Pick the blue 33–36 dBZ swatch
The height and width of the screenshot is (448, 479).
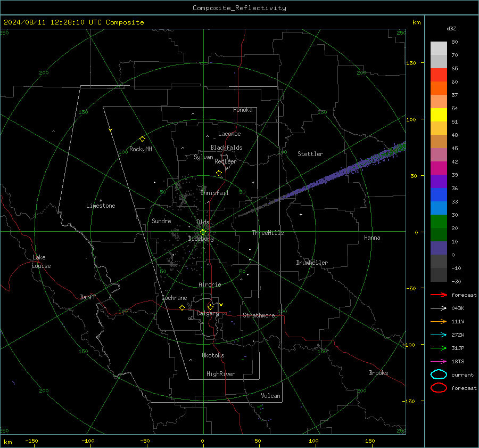(439, 195)
